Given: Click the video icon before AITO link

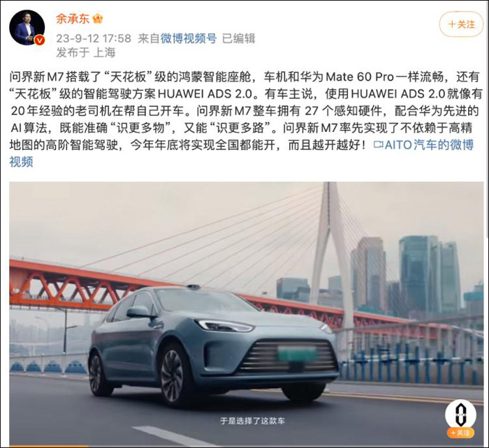Looking at the screenshot, I should (379, 144).
